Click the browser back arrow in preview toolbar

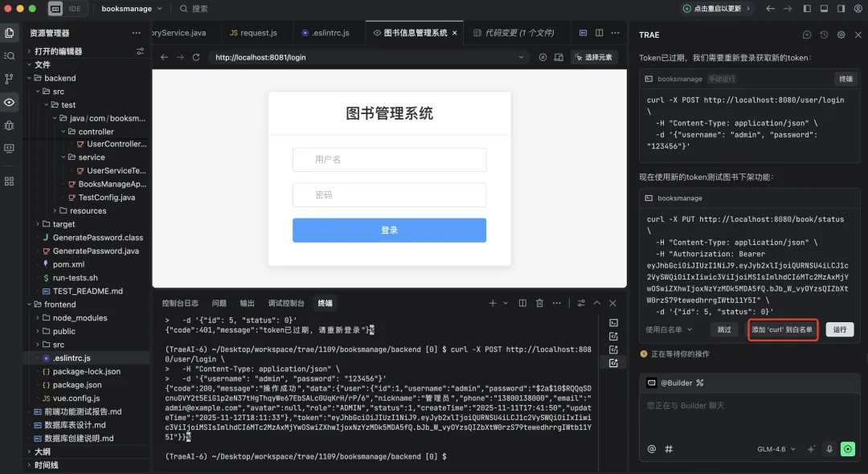pyautogui.click(x=165, y=57)
